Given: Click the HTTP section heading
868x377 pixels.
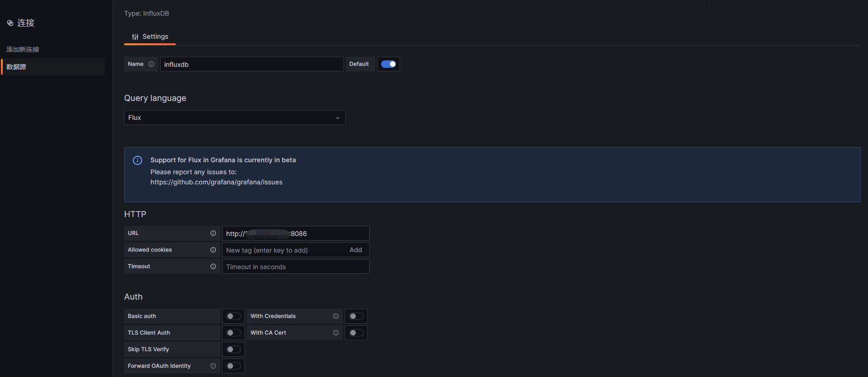Looking at the screenshot, I should (135, 214).
